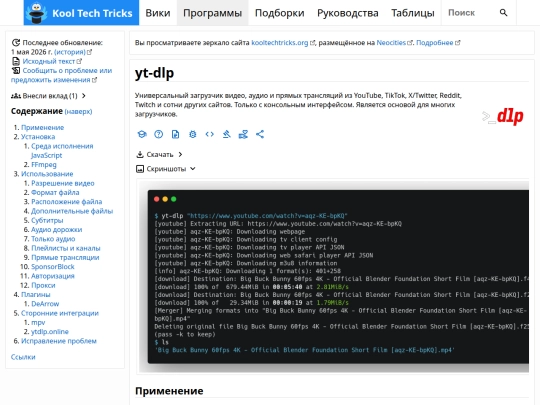Jump to Сторонние интеграции section
This screenshot has height=405, width=540.
(60, 313)
